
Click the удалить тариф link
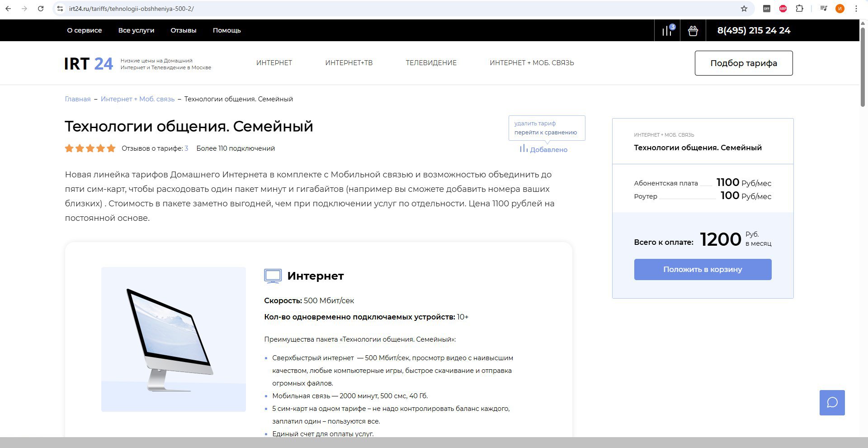click(535, 123)
